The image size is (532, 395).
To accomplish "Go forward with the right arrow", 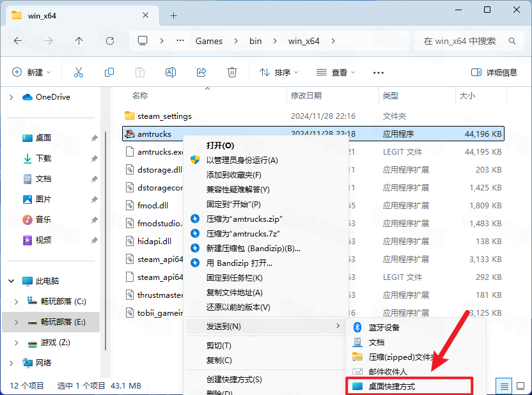I will pyautogui.click(x=49, y=41).
